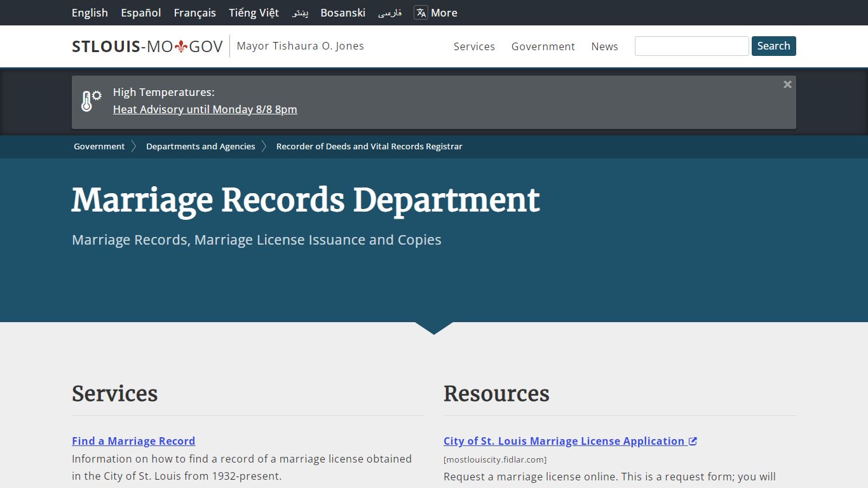Go to Recorder of Deeds breadcrumb

click(x=369, y=146)
